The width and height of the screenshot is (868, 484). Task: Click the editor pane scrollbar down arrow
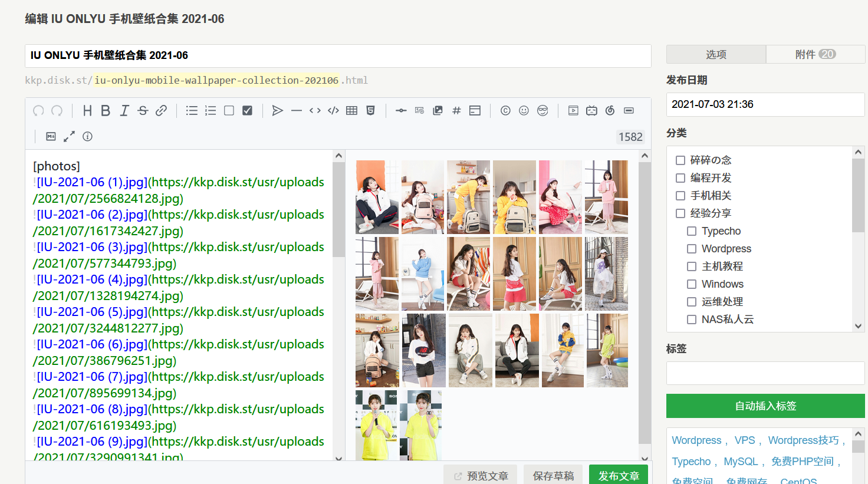(338, 457)
